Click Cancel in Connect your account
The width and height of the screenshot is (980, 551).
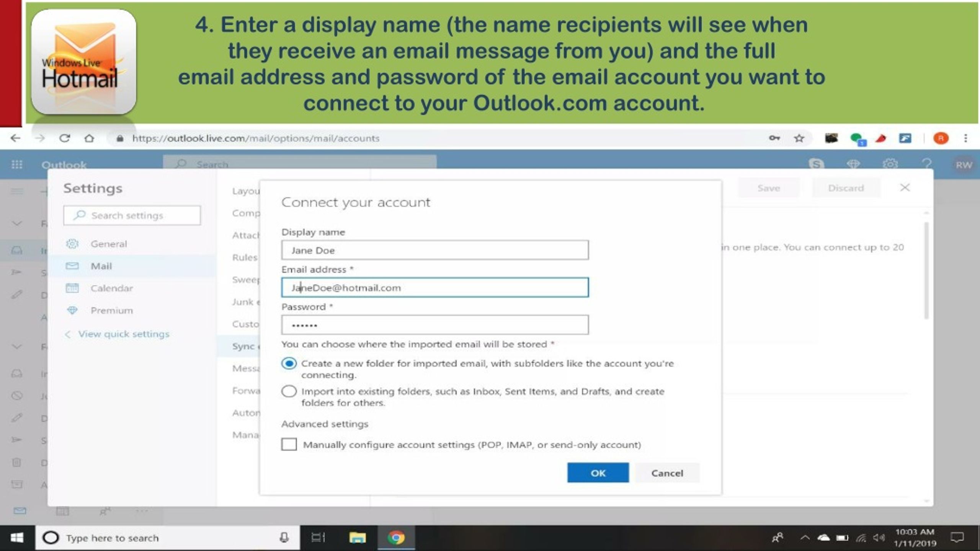(x=667, y=473)
